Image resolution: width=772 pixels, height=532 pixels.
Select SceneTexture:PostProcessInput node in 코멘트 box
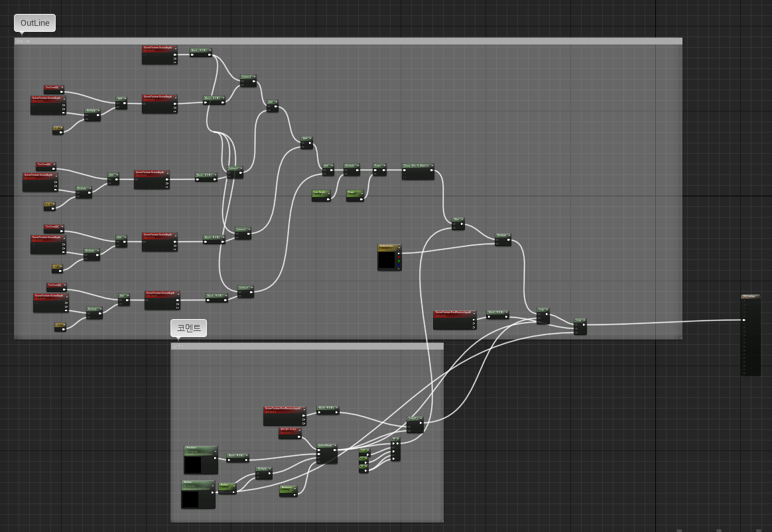[x=285, y=416]
